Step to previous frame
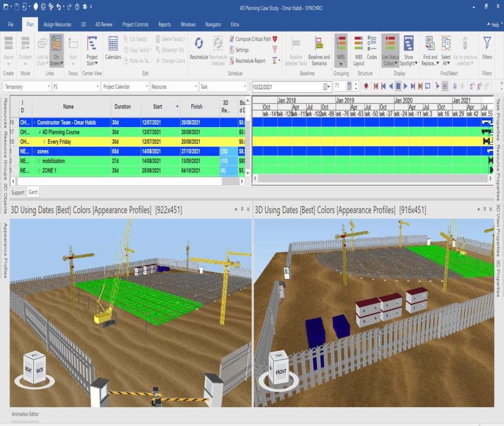This screenshot has height=426, width=504. pyautogui.click(x=383, y=86)
